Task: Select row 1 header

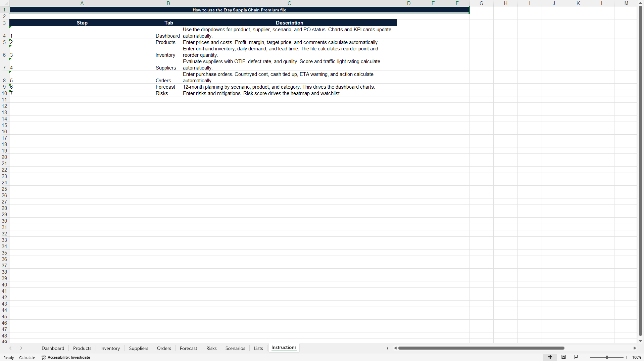Action: 4,10
